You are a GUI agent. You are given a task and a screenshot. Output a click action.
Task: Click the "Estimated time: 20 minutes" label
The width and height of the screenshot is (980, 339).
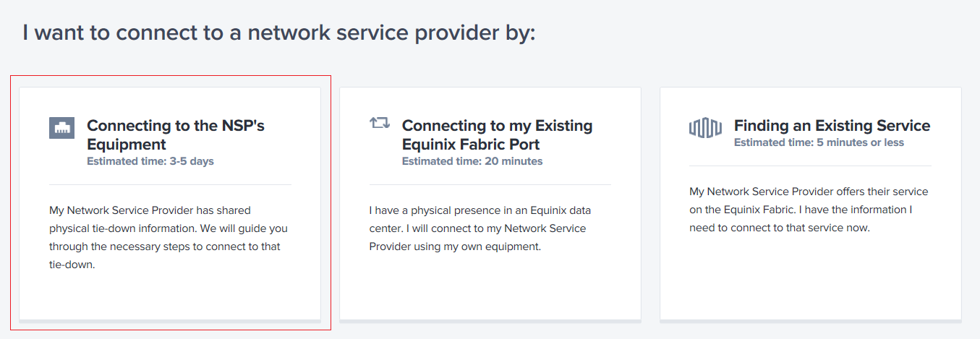(472, 161)
